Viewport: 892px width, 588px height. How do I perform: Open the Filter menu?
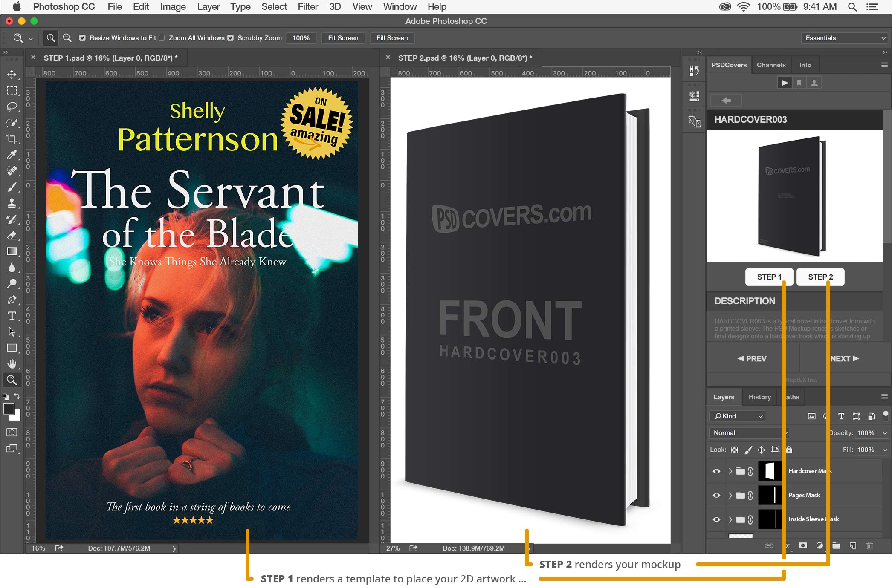307,6
